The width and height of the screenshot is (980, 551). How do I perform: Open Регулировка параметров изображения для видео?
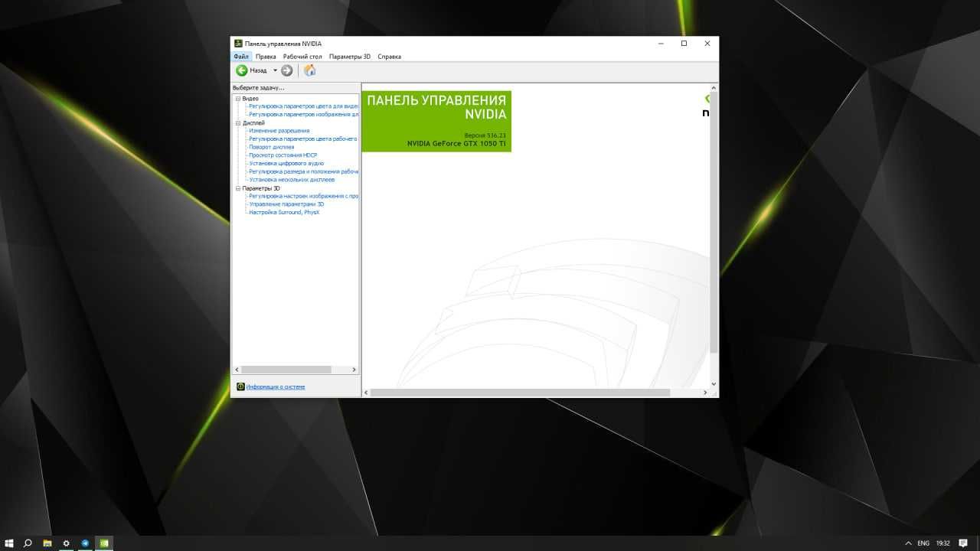pos(304,115)
